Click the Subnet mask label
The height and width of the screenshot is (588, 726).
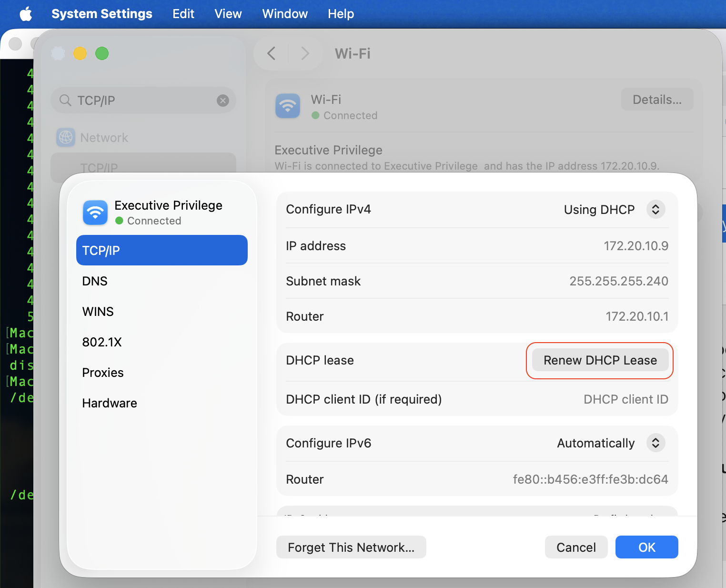[323, 281]
